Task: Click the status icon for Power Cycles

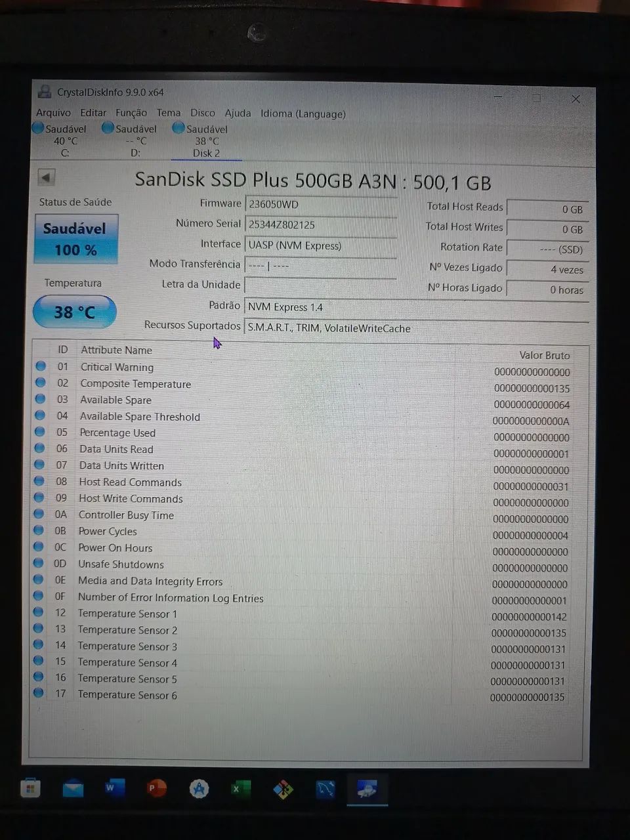Action: pos(39,530)
